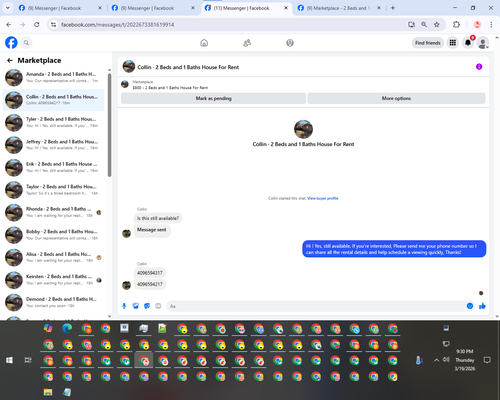
Task: Open the Facebook menu grid icon
Action: (x=452, y=43)
